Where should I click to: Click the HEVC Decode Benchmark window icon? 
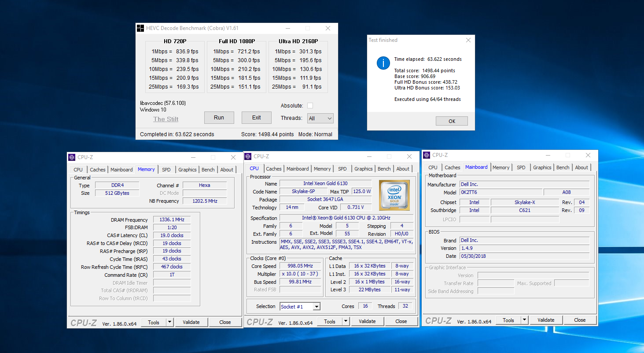[140, 28]
